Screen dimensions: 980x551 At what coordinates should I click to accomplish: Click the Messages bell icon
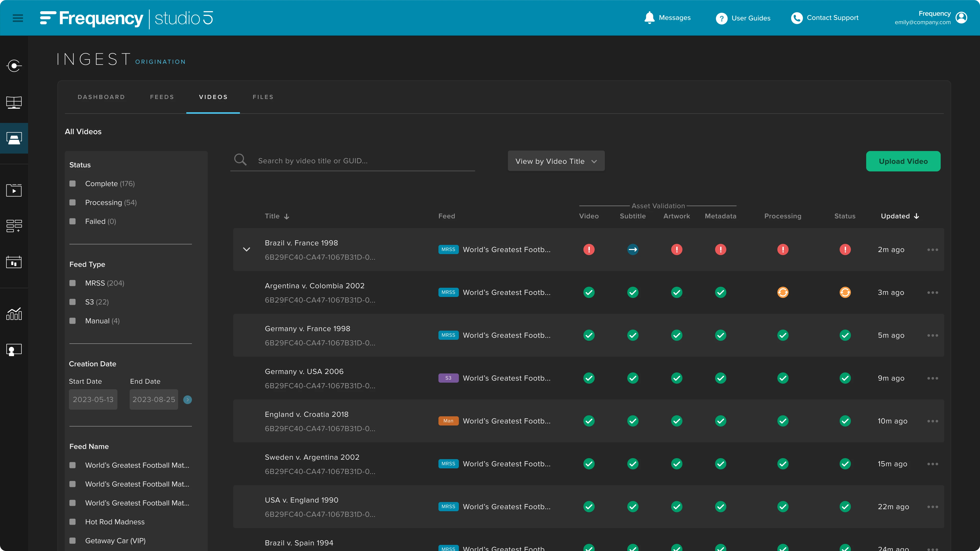(x=650, y=18)
